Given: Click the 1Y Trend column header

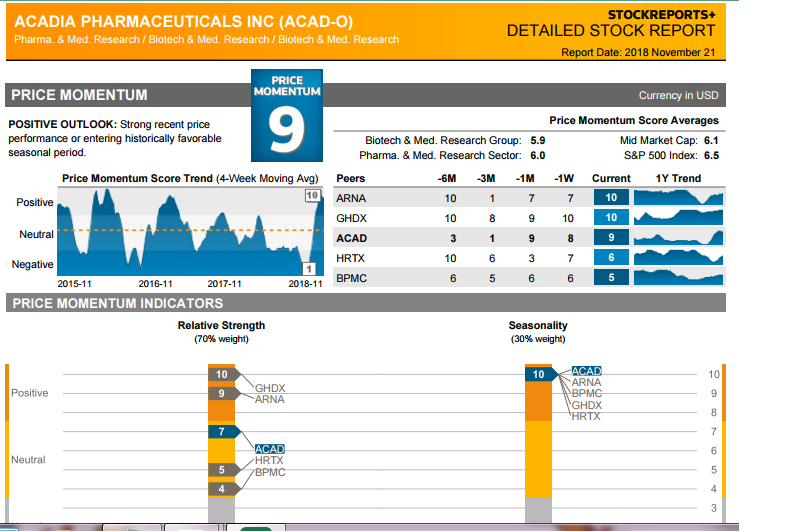Looking at the screenshot, I should (x=678, y=178).
